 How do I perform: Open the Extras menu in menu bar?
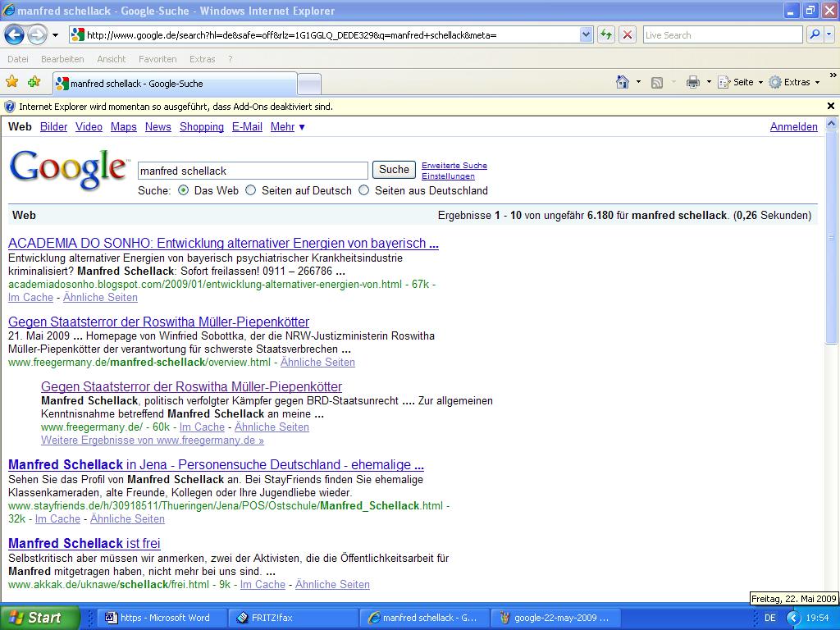(x=202, y=59)
